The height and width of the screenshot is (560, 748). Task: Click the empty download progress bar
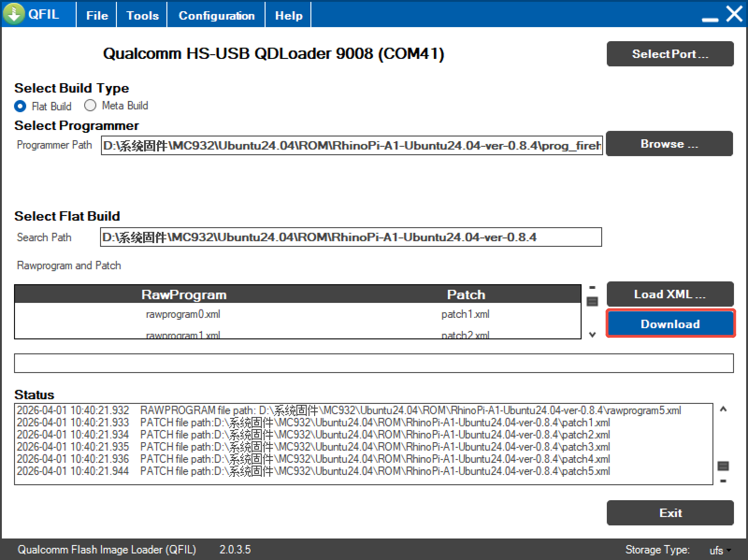pyautogui.click(x=374, y=363)
